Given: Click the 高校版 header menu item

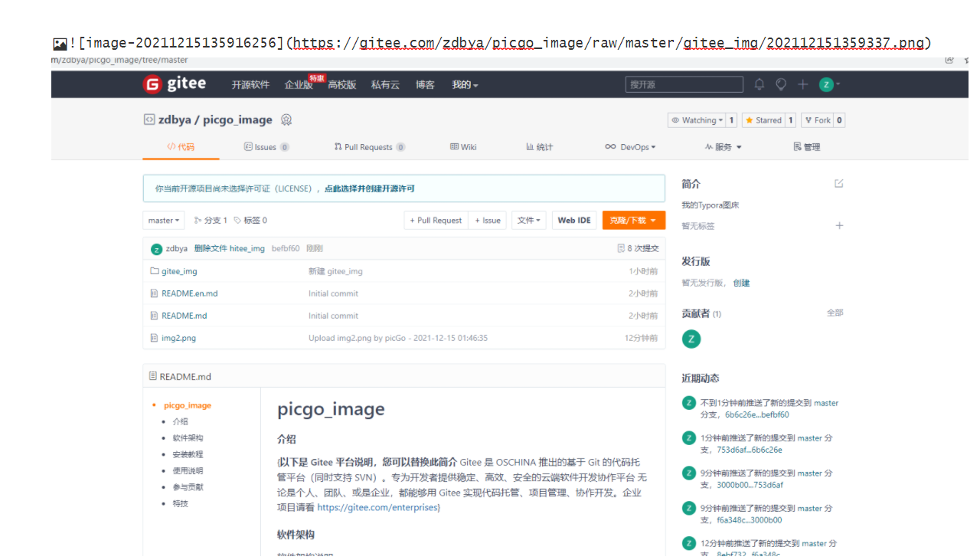Looking at the screenshot, I should (342, 85).
